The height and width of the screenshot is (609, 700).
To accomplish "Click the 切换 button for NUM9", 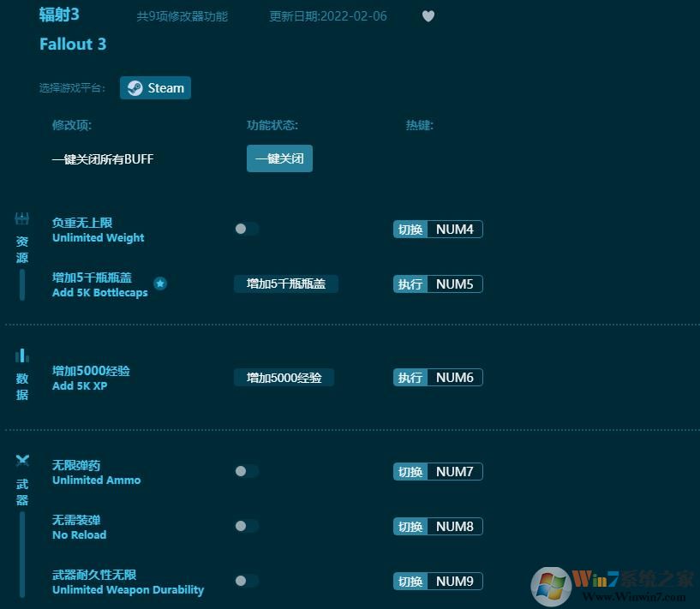I will coord(410,582).
